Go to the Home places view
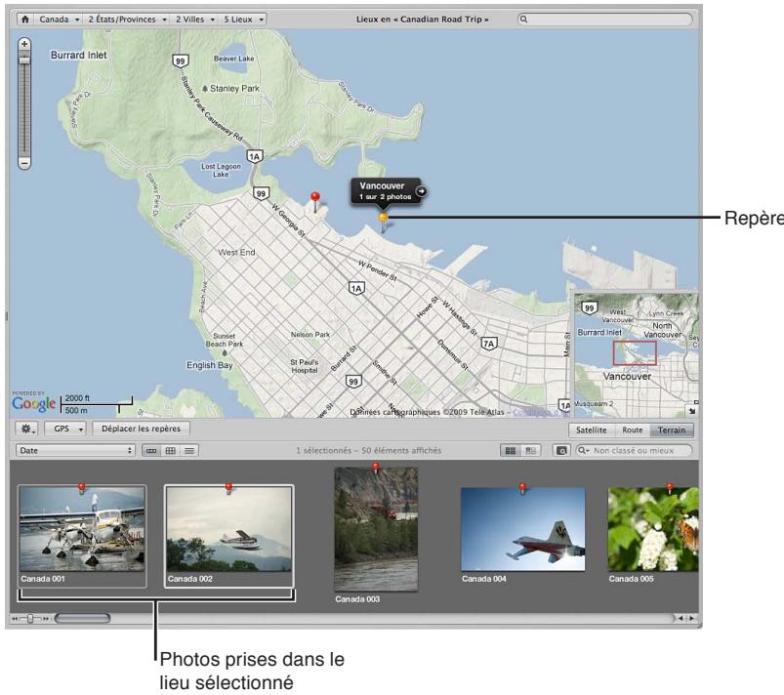The height and width of the screenshot is (695, 784). (x=25, y=19)
